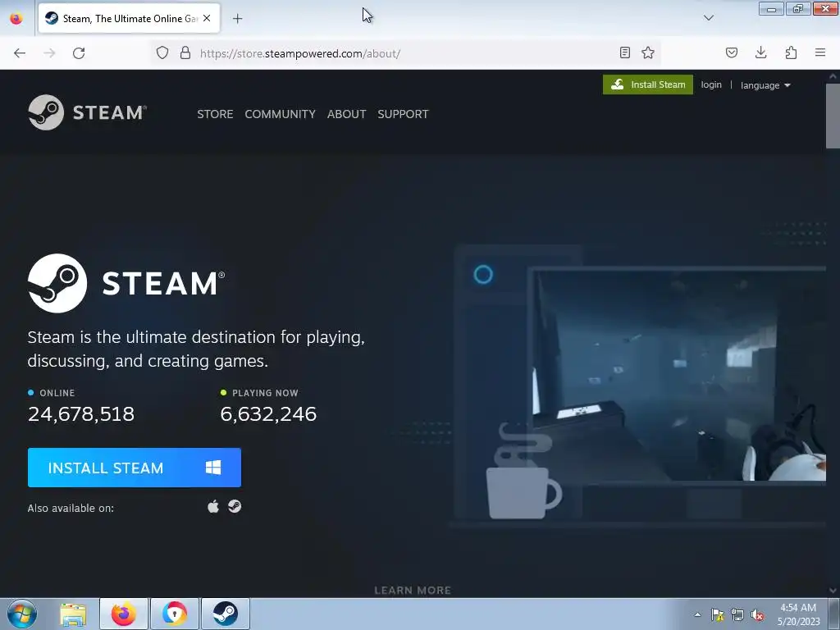Image resolution: width=840 pixels, height=630 pixels.
Task: Click the SteamOS download icon
Action: coord(235,506)
